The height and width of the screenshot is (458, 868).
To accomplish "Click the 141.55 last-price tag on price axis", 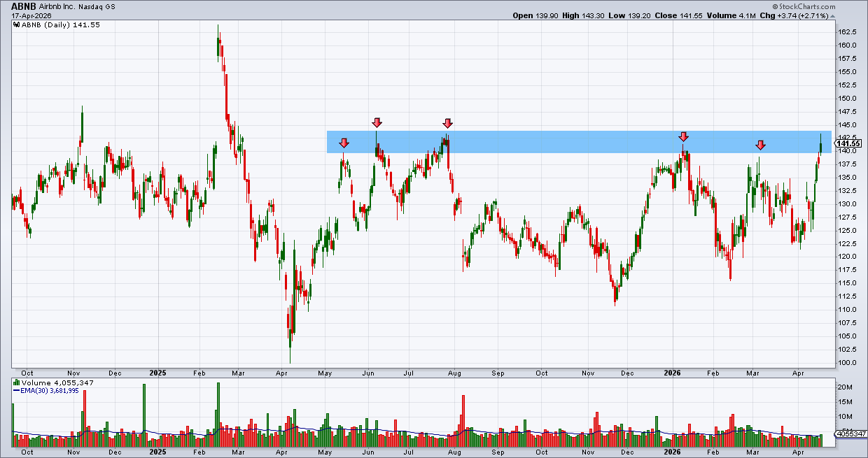I will [x=849, y=143].
